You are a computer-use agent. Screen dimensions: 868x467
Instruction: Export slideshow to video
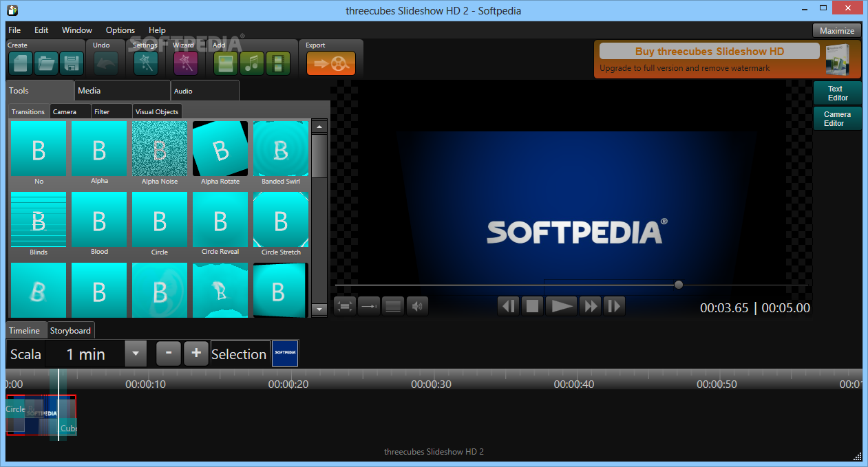[331, 63]
